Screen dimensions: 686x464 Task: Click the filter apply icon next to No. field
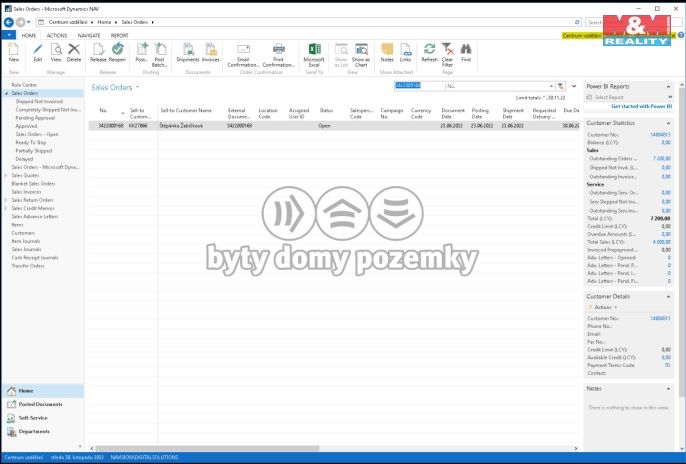tap(561, 86)
